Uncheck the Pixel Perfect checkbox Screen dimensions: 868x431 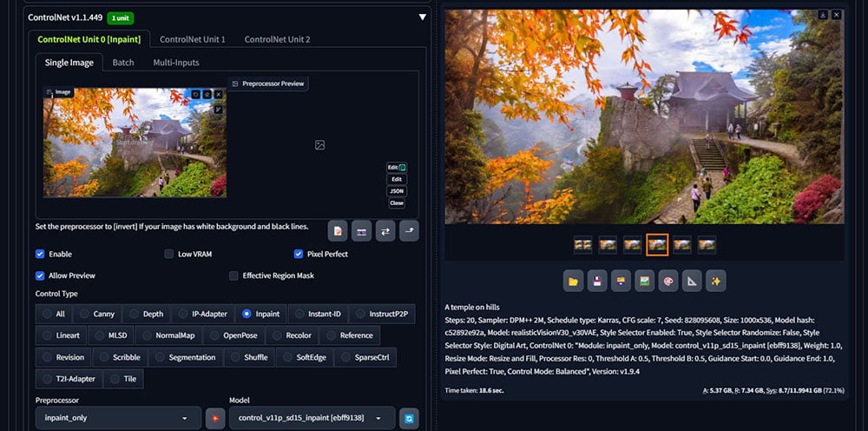299,255
